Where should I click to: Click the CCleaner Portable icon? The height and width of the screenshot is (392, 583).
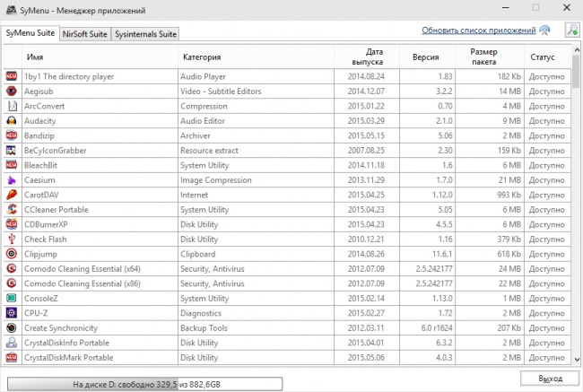pyautogui.click(x=12, y=209)
